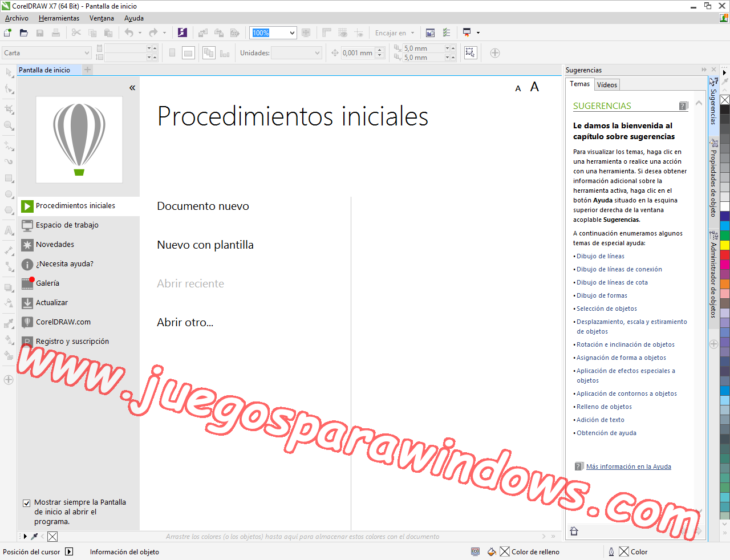
Task: Select the Zoom magnifier tool
Action: point(9,125)
